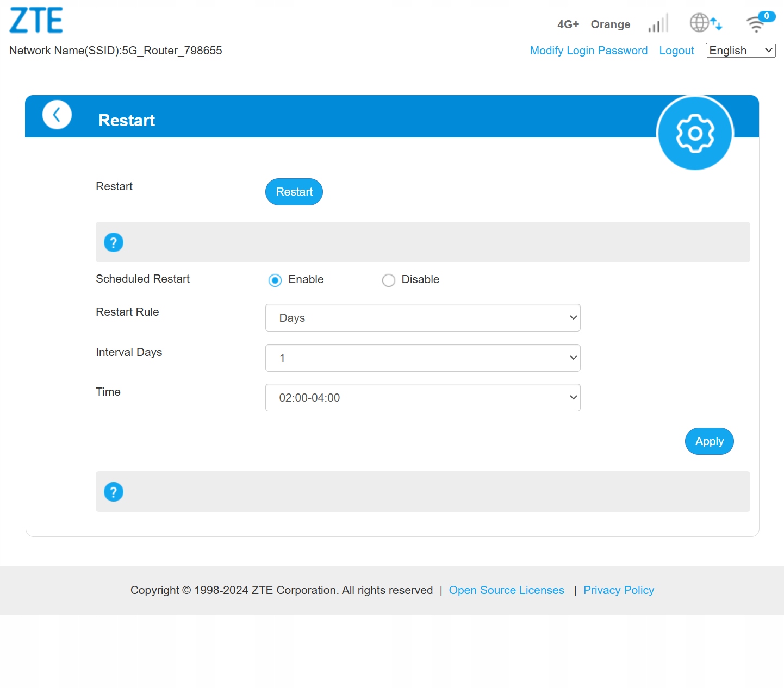Open the Open Source Licenses link
This screenshot has height=688, width=784.
[506, 590]
